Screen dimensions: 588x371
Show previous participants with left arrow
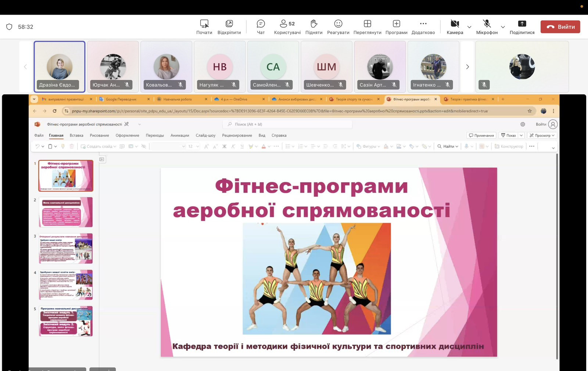pos(25,66)
